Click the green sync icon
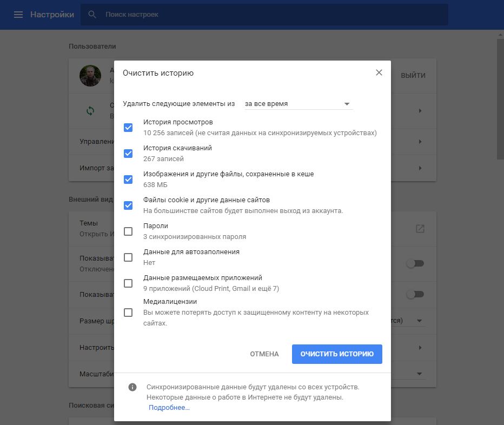The image size is (504, 425). [x=90, y=111]
